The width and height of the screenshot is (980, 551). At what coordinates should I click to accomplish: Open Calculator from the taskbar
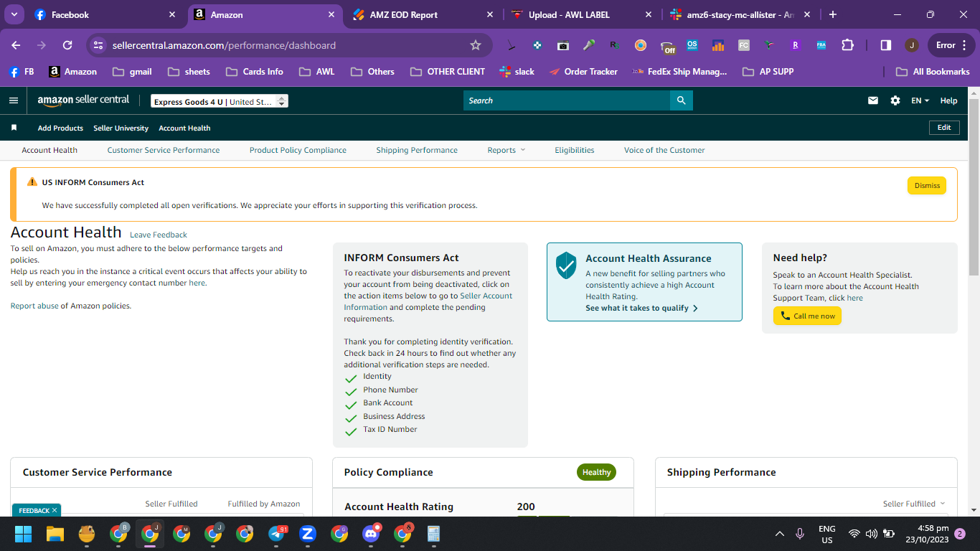pos(433,534)
